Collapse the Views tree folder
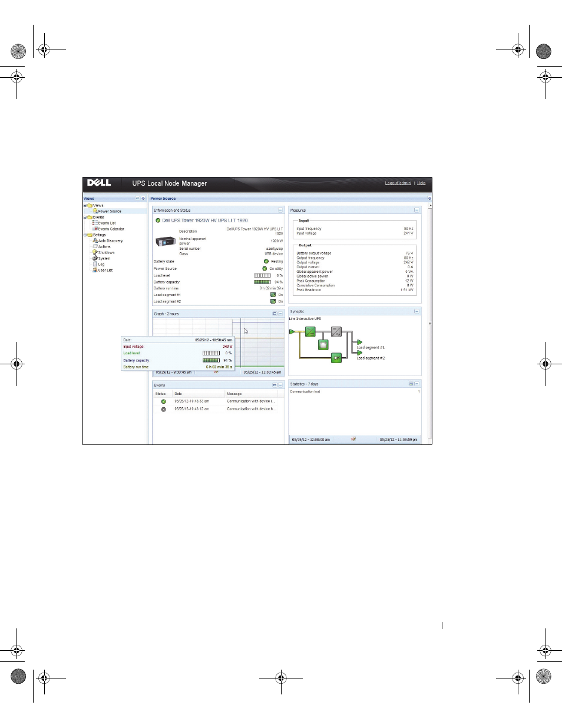 (x=85, y=206)
